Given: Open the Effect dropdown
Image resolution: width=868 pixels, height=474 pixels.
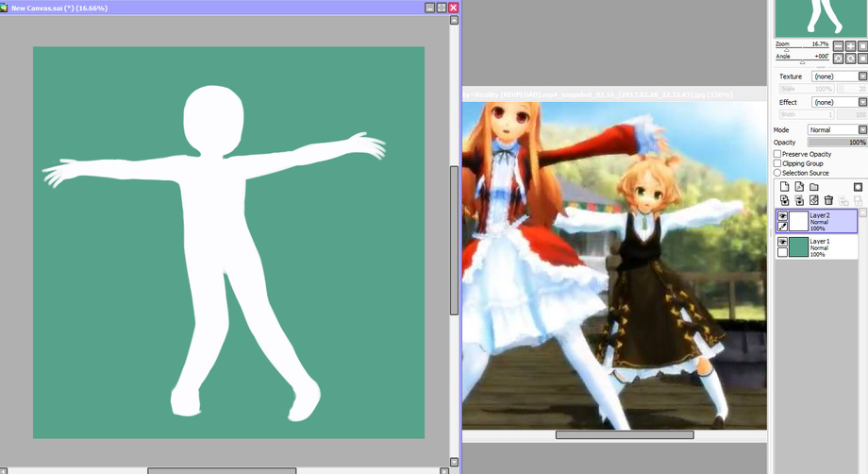Looking at the screenshot, I should coord(839,102).
